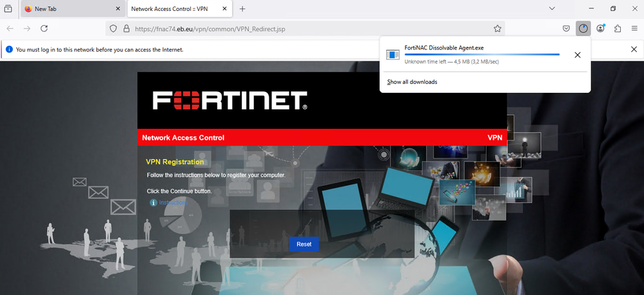Click the download progress bar
Viewport: 644px width, 295px height.
pyautogui.click(x=482, y=54)
